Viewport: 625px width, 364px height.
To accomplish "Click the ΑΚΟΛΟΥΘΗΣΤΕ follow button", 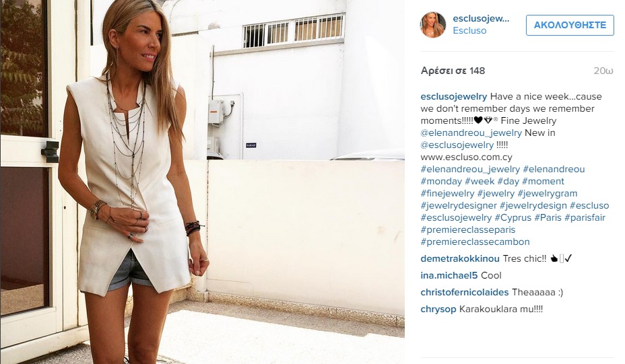I will pyautogui.click(x=570, y=25).
